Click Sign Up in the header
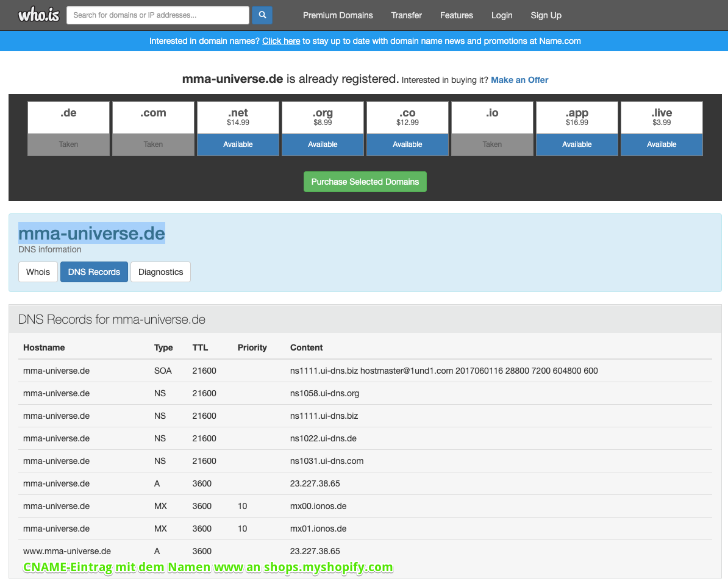The image size is (728, 584). [546, 15]
